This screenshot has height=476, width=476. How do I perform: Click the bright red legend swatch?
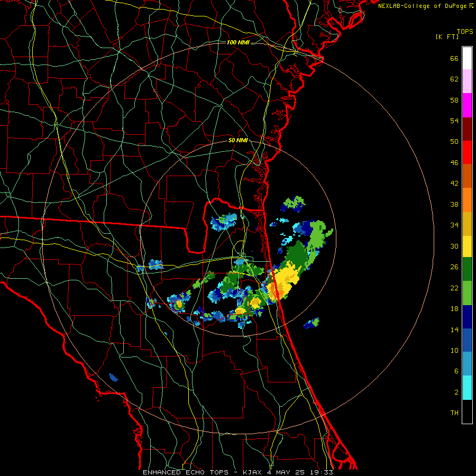coord(467,152)
